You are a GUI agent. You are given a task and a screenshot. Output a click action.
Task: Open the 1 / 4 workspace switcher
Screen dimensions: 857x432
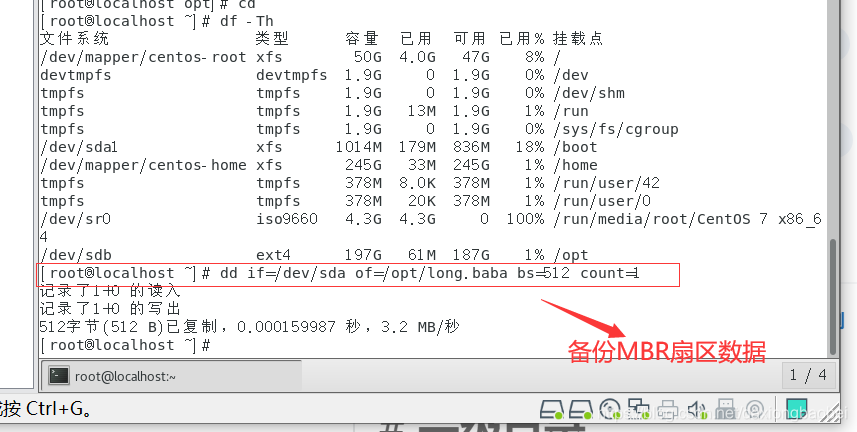pyautogui.click(x=808, y=376)
